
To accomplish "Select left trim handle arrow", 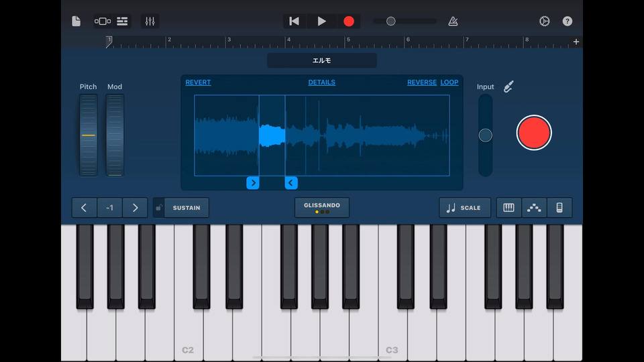I will click(x=253, y=182).
